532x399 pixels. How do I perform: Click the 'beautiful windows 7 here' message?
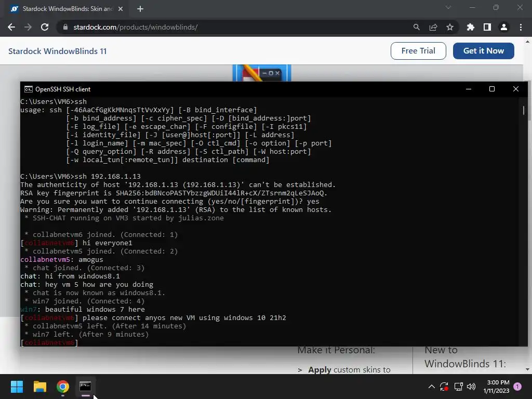click(95, 310)
